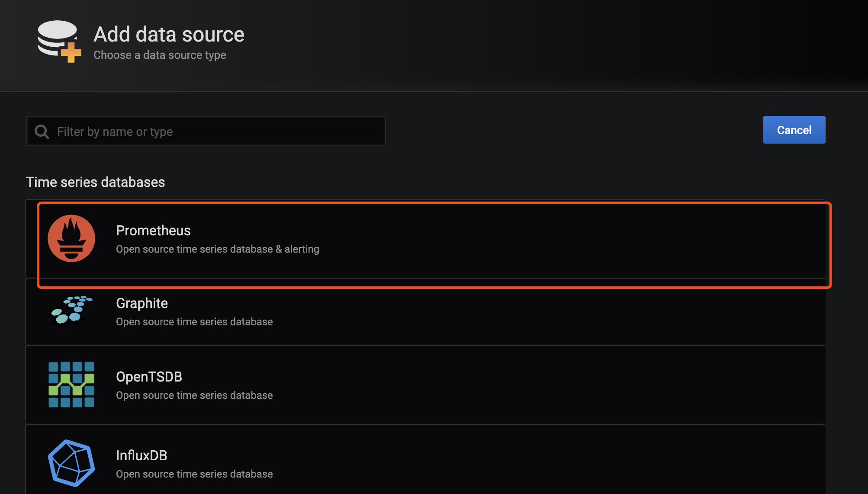
Task: Click the InfluxDB description text
Action: coord(194,474)
